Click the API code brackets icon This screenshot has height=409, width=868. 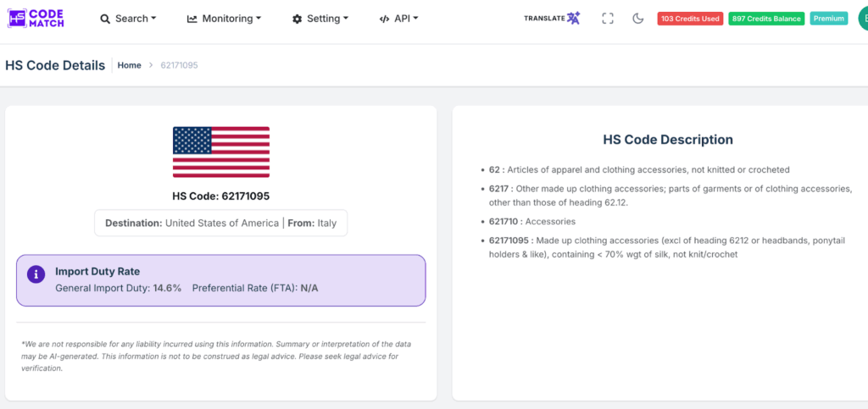pyautogui.click(x=385, y=19)
